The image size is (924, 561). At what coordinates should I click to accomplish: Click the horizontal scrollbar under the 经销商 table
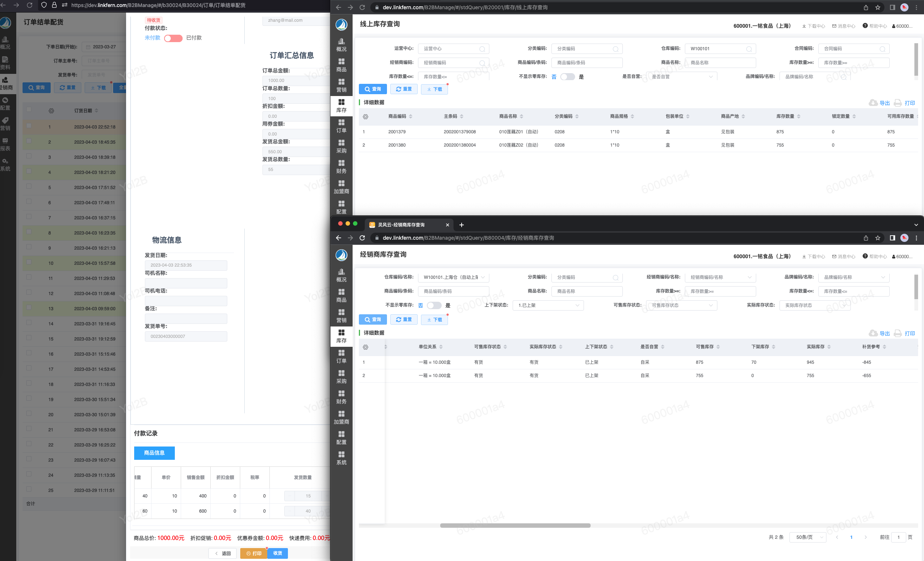click(515, 526)
